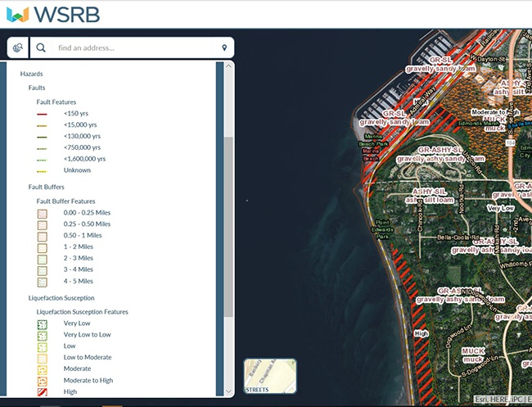Click the 'Marina Beach Park' map label
Screen dimensions: 532x407
373,140
